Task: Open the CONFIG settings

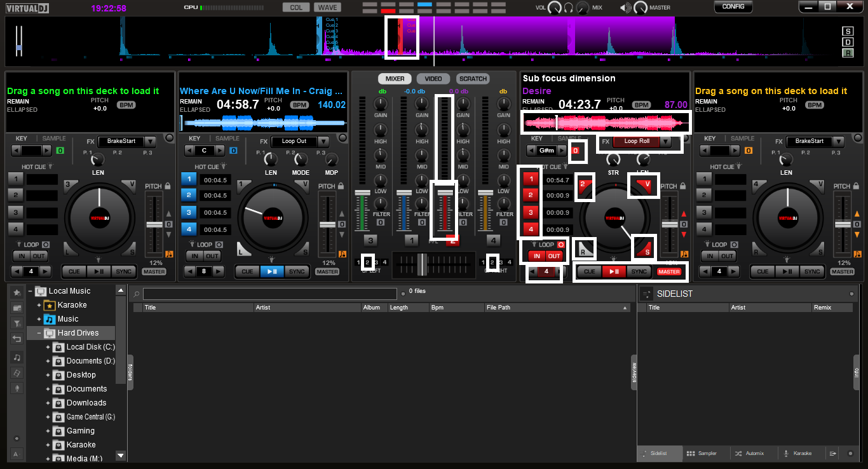Action: tap(733, 6)
